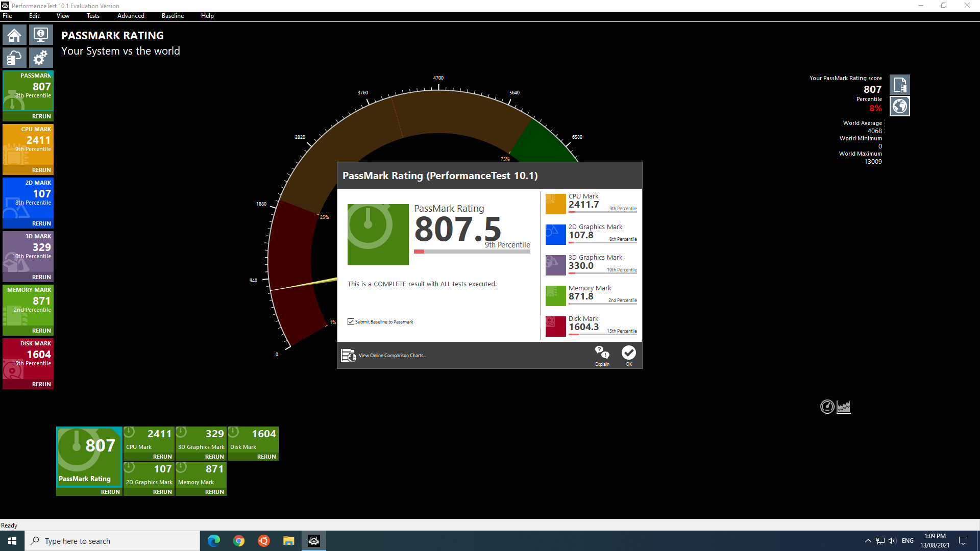Open Ubuntu from the taskbar
This screenshot has width=980, height=551.
click(264, 541)
